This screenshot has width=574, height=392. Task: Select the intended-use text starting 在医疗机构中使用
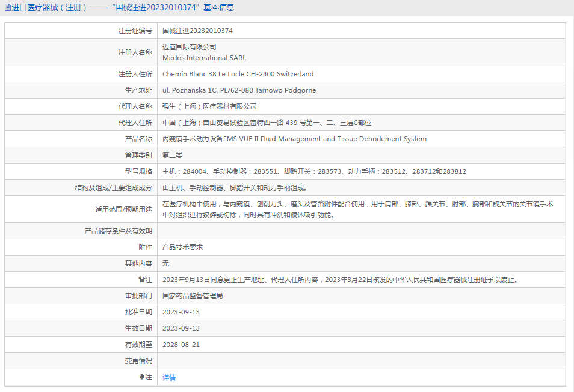tap(358, 209)
